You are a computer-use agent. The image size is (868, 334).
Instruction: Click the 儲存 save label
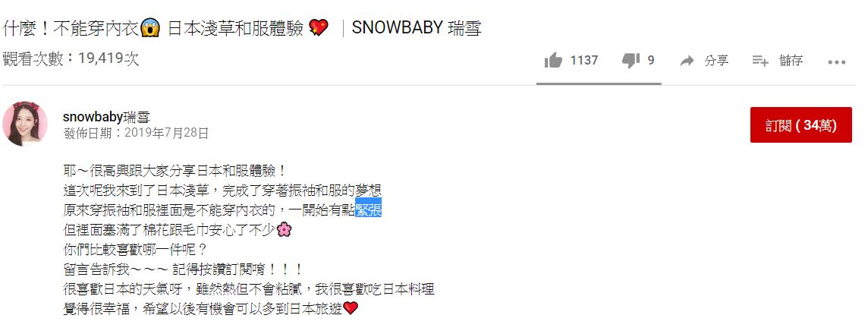point(791,61)
